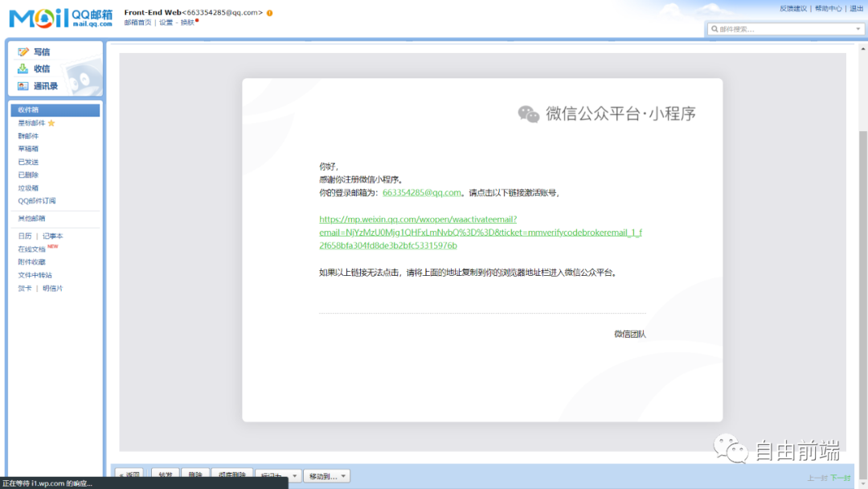Open the 星标邮件 starred folder
868x489 pixels.
click(31, 123)
